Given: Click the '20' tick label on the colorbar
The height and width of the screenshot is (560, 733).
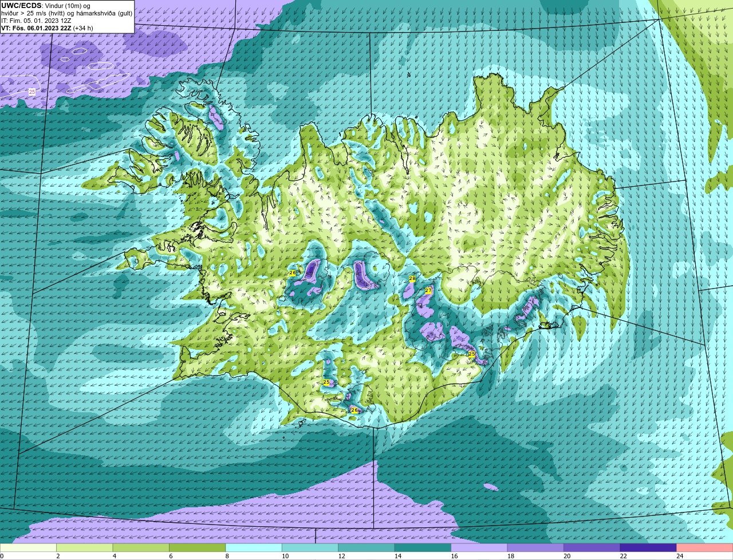Looking at the screenshot, I should point(567,556).
